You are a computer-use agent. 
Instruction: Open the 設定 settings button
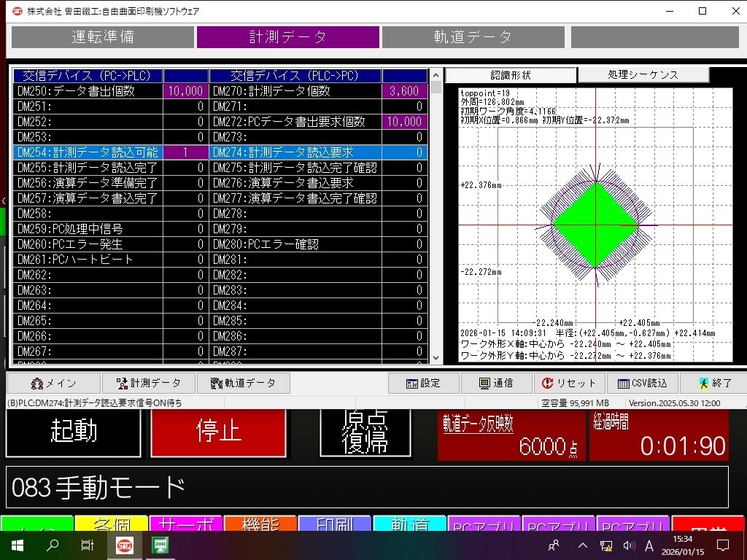(424, 384)
